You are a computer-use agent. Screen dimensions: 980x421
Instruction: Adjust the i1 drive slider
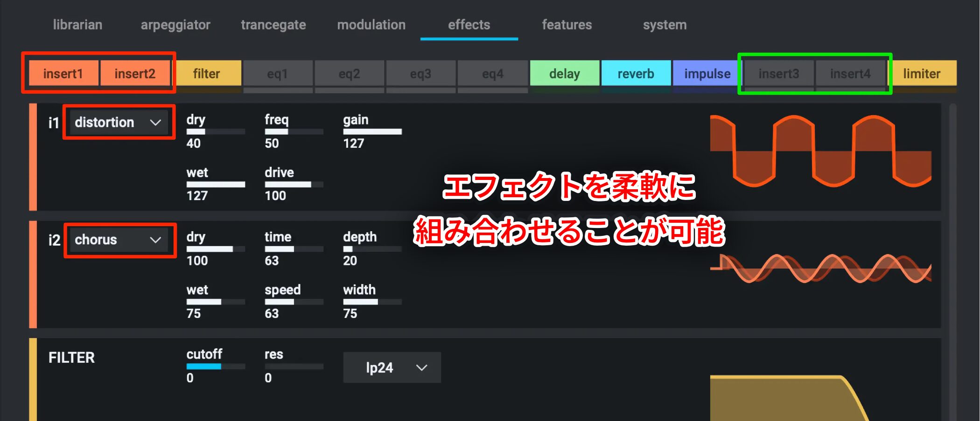[x=294, y=185]
